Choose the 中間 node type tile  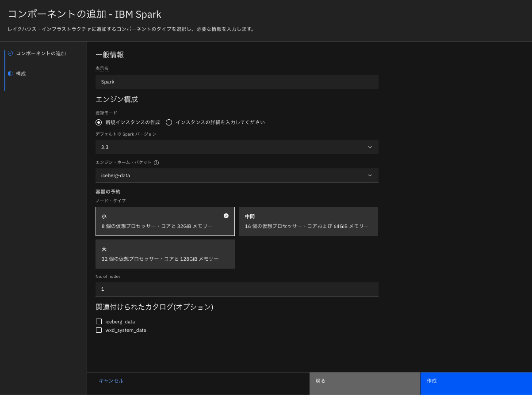[x=308, y=221]
